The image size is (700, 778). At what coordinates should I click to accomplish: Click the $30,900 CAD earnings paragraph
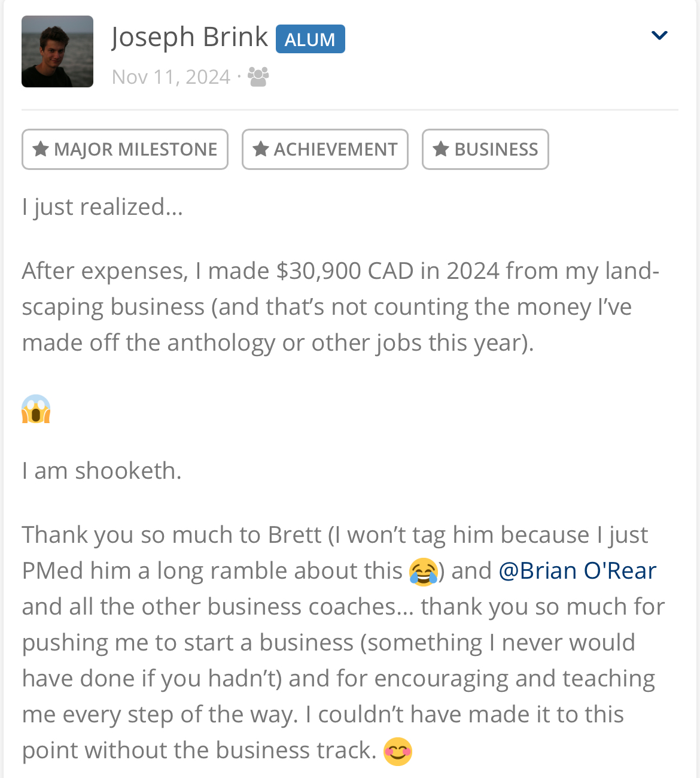coord(340,306)
